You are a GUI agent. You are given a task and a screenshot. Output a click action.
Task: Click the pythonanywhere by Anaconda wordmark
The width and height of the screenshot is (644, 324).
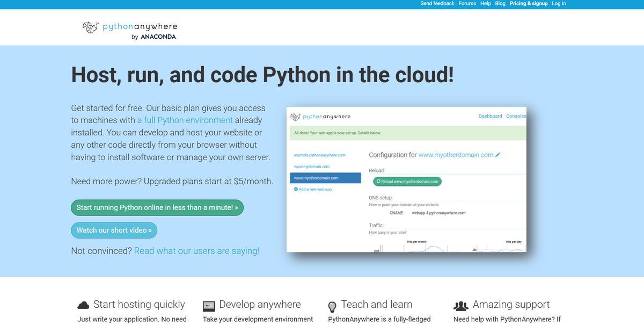coord(140,31)
